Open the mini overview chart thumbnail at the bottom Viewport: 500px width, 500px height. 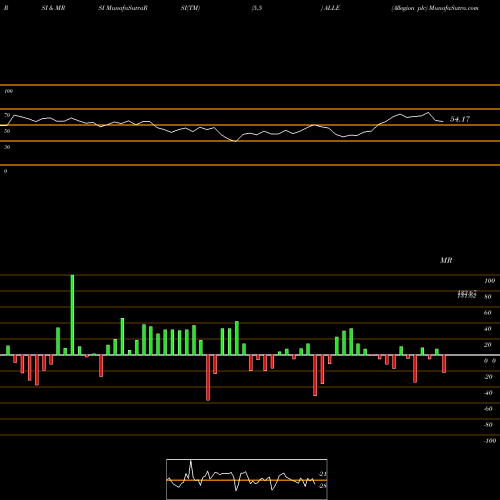click(247, 479)
